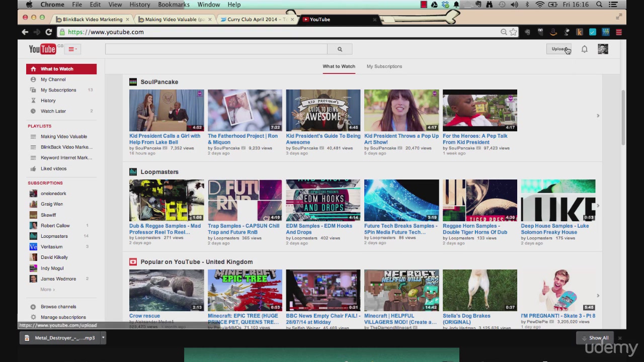Open Chrome menu hamburger icon

[x=619, y=32]
